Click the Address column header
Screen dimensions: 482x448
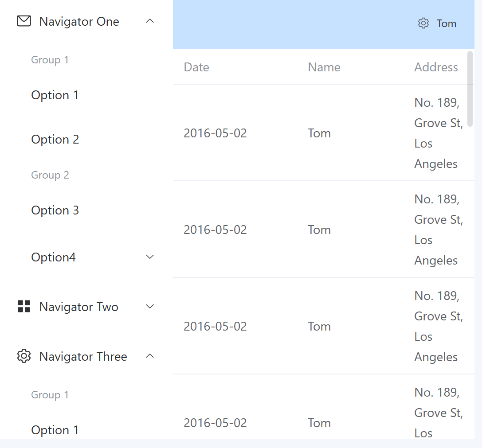[436, 67]
